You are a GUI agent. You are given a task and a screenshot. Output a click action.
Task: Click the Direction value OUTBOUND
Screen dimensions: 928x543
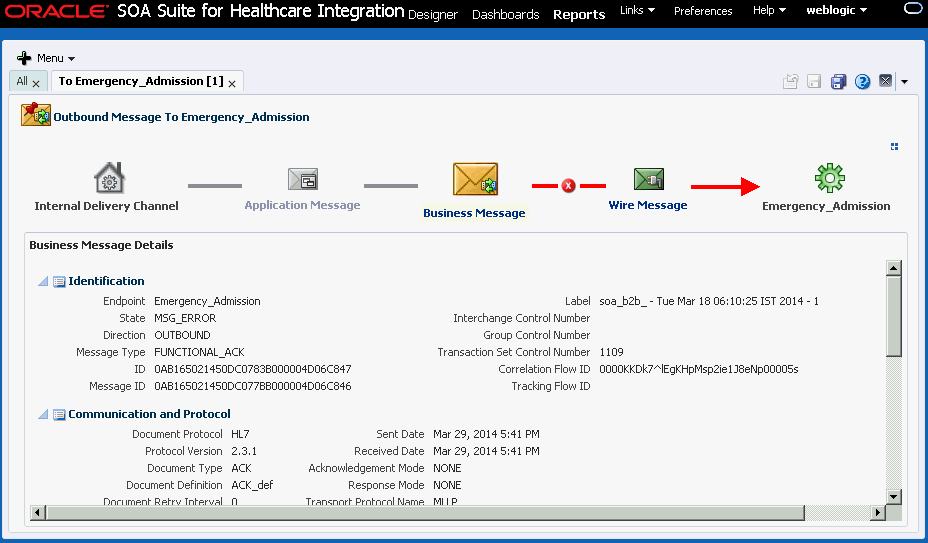tap(182, 335)
